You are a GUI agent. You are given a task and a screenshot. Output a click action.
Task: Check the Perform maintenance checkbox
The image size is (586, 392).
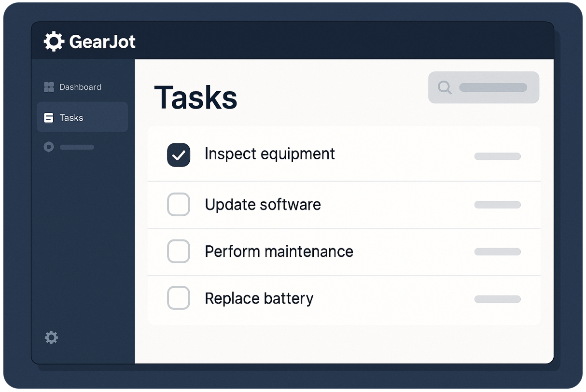[179, 252]
